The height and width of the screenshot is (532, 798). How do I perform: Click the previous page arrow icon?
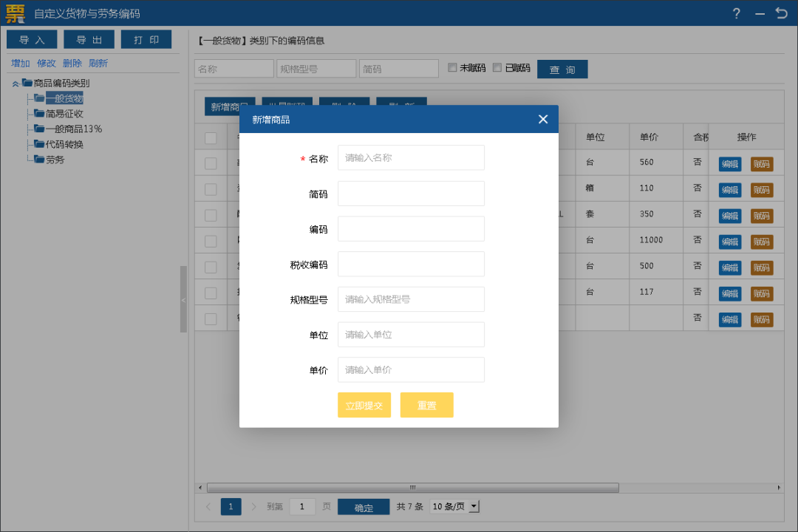click(x=208, y=507)
